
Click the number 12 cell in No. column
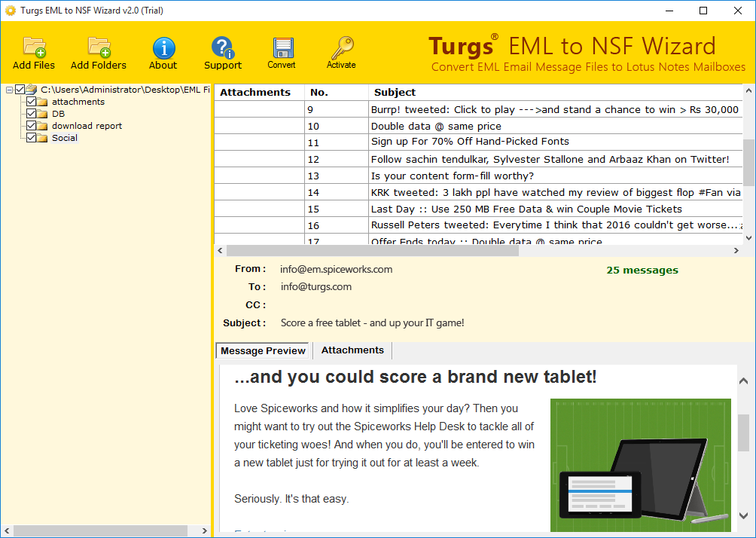(337, 159)
